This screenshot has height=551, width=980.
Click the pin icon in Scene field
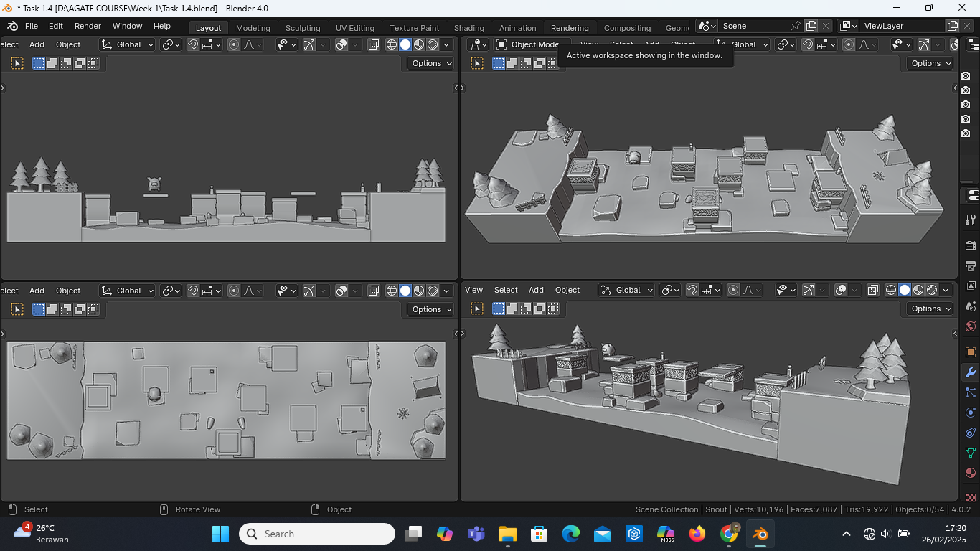tap(795, 26)
